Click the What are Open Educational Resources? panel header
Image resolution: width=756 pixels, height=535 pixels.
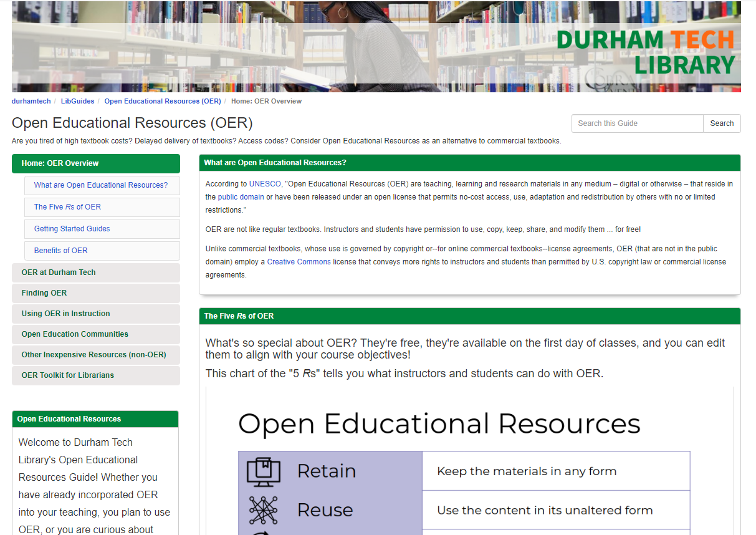470,163
